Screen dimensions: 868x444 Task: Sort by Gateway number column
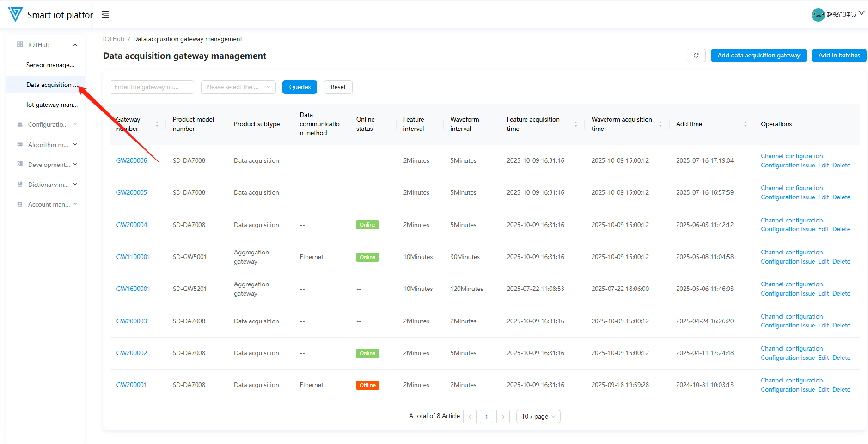[157, 124]
